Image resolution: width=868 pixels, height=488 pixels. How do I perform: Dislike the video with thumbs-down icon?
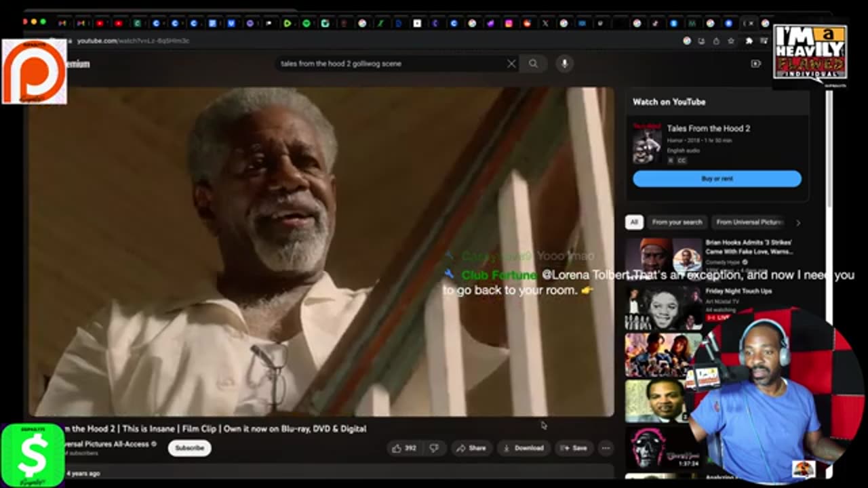point(434,448)
